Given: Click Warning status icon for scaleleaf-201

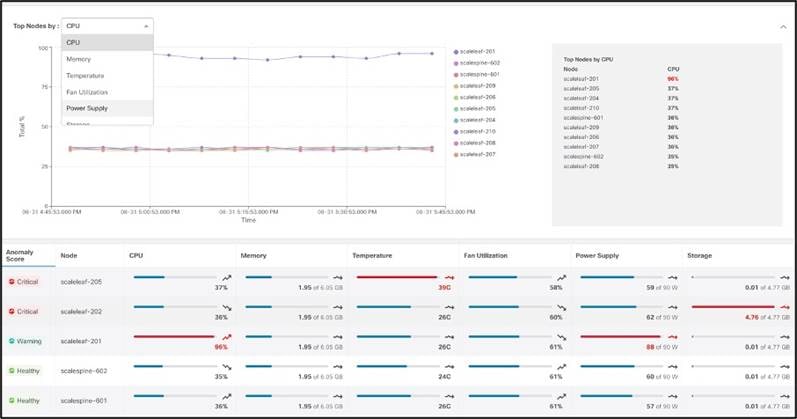Looking at the screenshot, I should [12, 341].
